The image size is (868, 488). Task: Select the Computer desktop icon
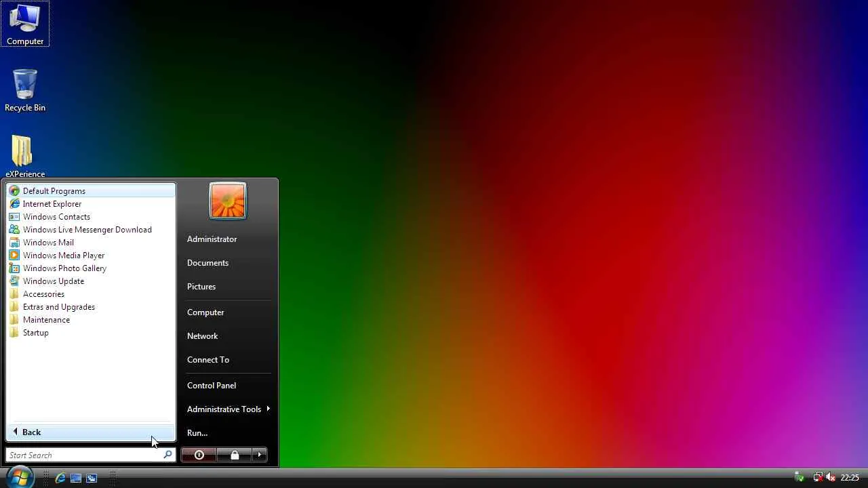pos(25,24)
